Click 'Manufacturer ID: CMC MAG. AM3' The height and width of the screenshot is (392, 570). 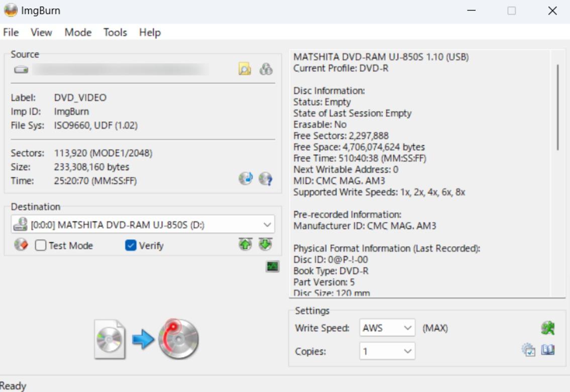coord(364,226)
